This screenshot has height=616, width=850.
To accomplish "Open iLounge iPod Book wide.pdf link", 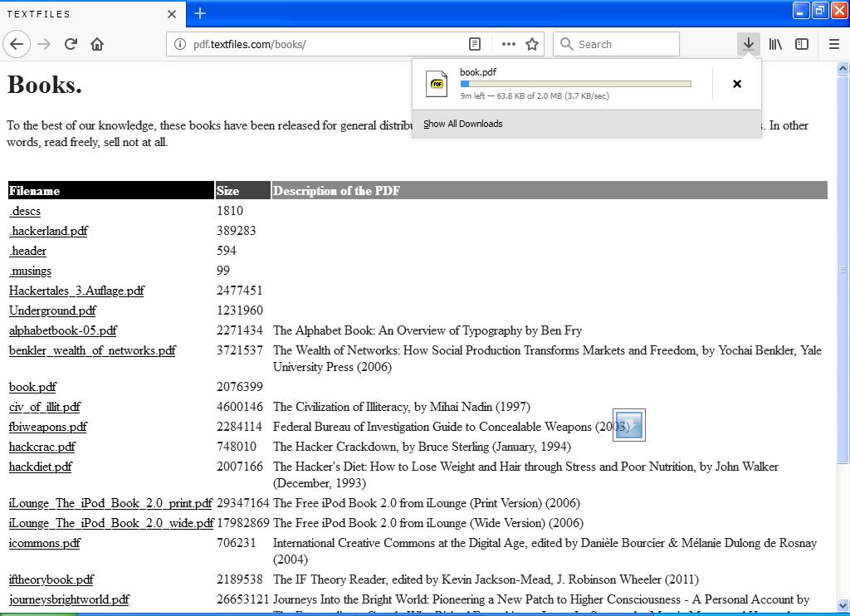I will pyautogui.click(x=111, y=524).
